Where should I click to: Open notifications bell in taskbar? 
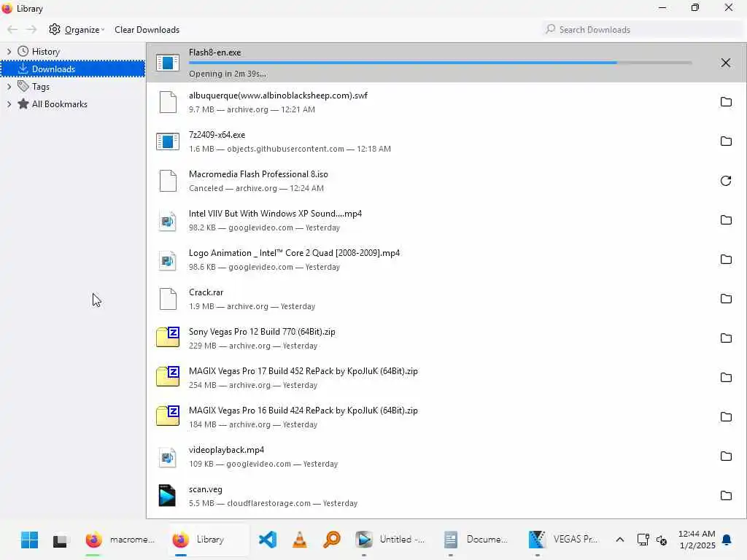(x=727, y=540)
